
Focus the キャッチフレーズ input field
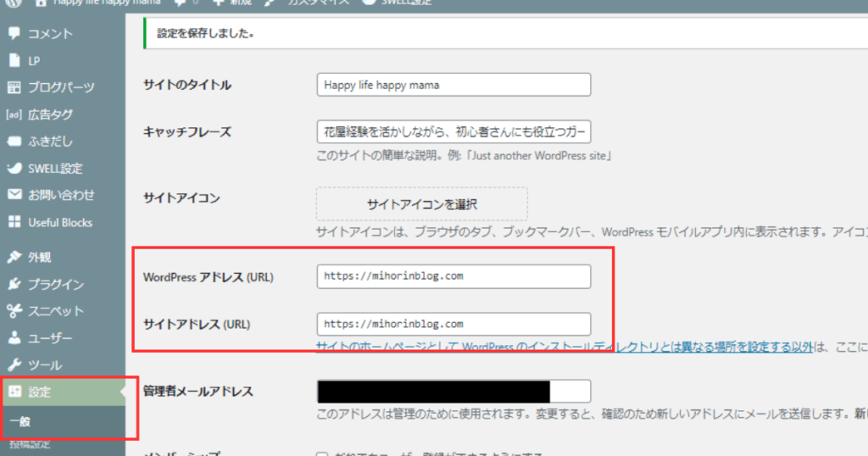pyautogui.click(x=453, y=131)
